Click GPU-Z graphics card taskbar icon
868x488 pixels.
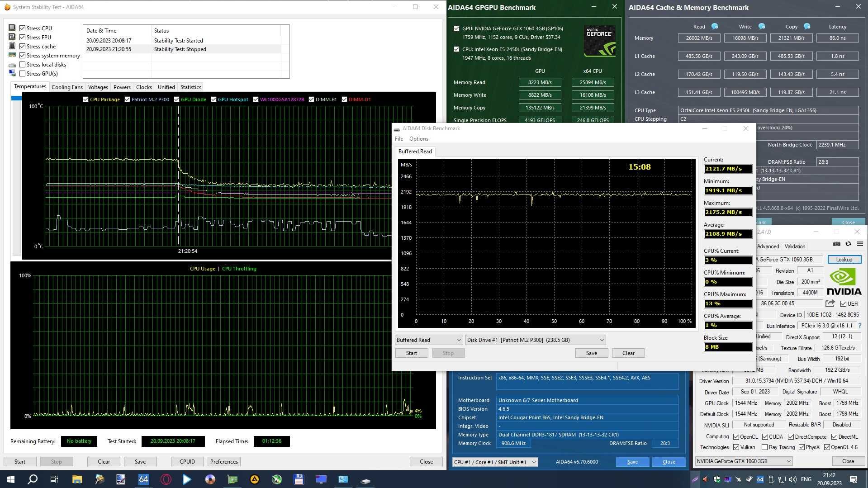coord(232,479)
